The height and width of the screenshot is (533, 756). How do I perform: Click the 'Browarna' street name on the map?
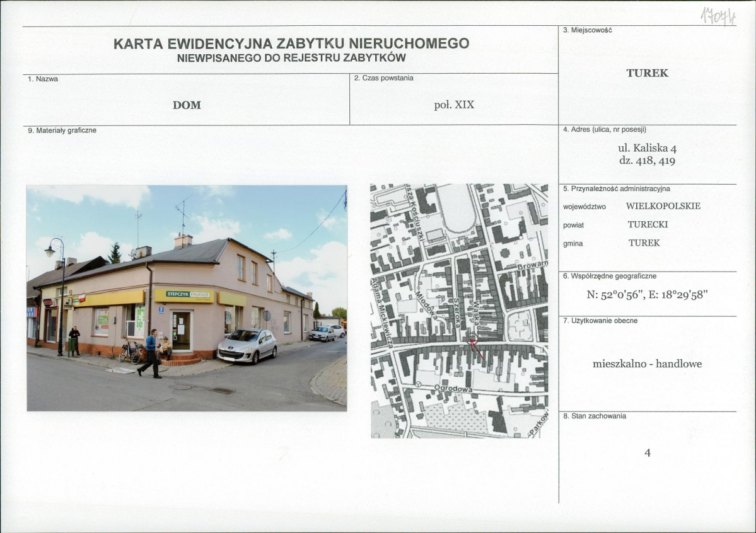pos(533,265)
